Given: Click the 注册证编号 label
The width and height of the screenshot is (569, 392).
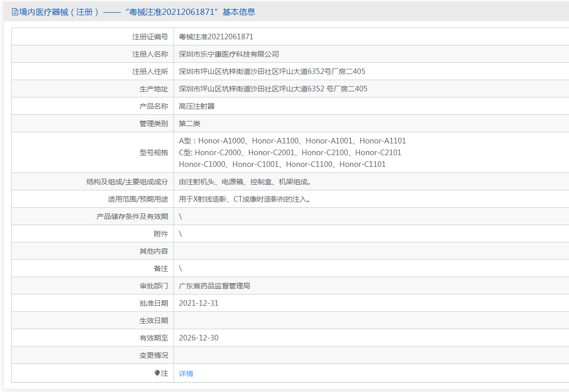Looking at the screenshot, I should [x=150, y=37].
